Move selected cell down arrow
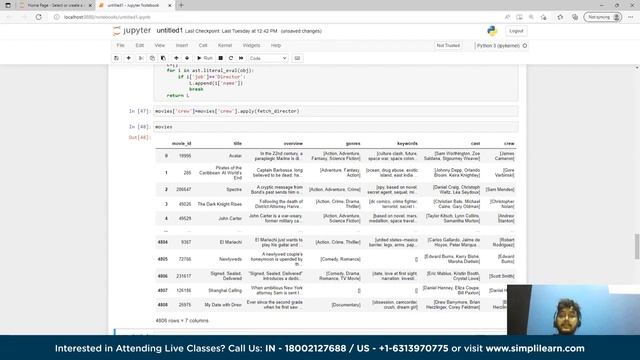 click(x=187, y=58)
